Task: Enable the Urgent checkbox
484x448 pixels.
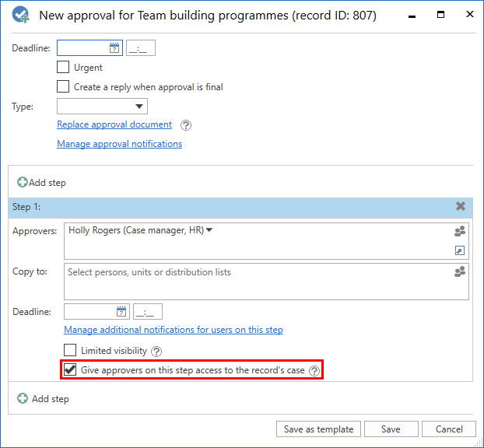Action: point(64,68)
